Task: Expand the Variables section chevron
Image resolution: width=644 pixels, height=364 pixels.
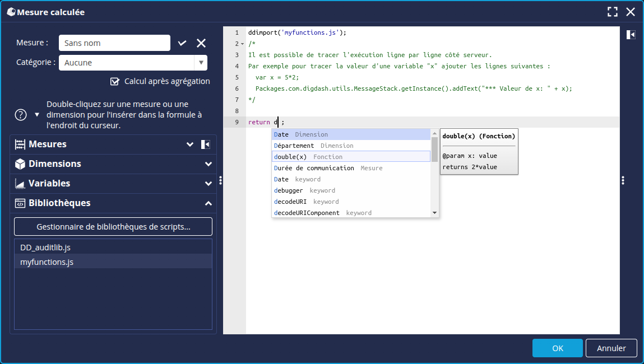Action: click(209, 184)
